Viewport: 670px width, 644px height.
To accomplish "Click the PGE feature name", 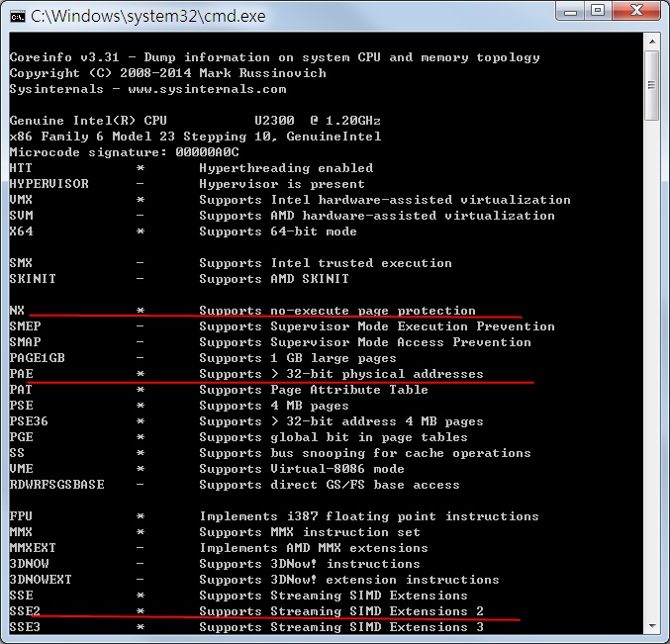I will click(x=21, y=437).
